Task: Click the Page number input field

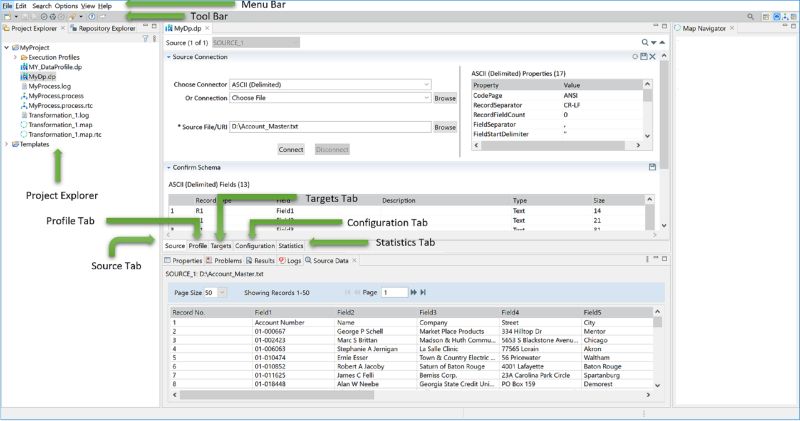Action: [x=394, y=292]
